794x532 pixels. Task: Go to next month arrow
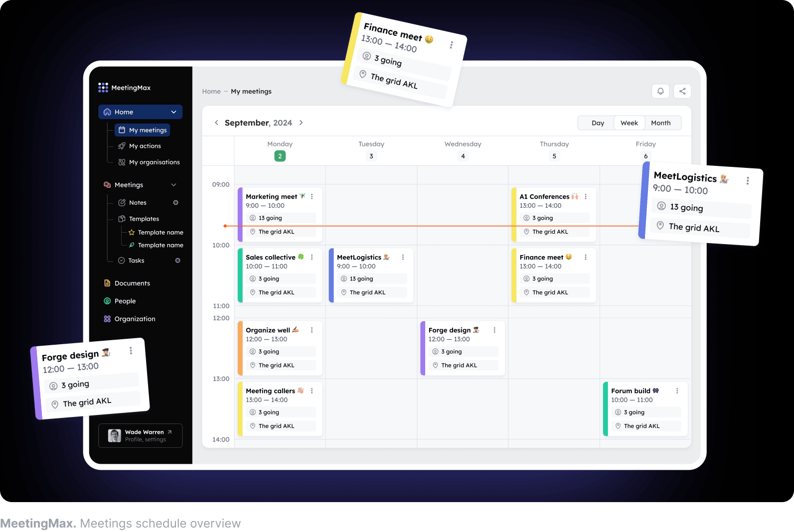pos(301,123)
